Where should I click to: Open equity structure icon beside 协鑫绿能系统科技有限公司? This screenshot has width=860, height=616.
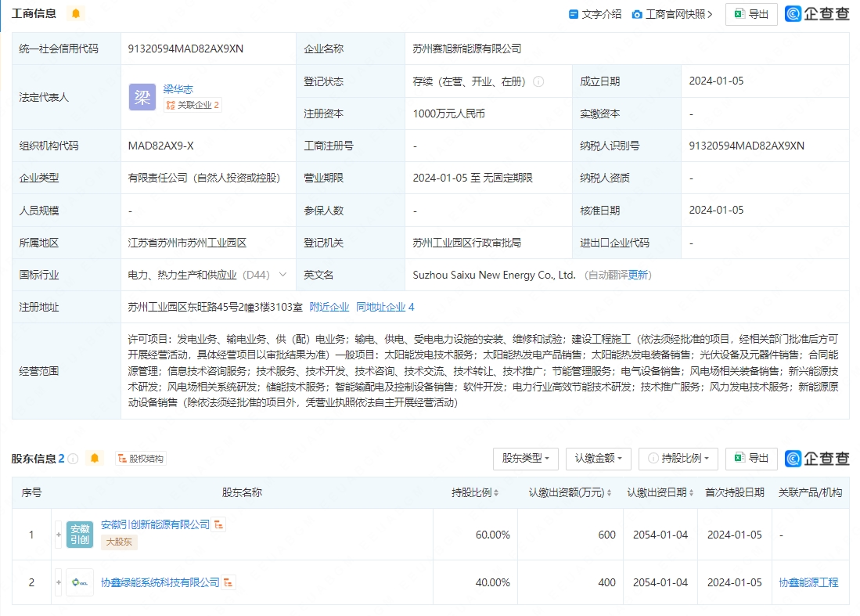click(229, 583)
